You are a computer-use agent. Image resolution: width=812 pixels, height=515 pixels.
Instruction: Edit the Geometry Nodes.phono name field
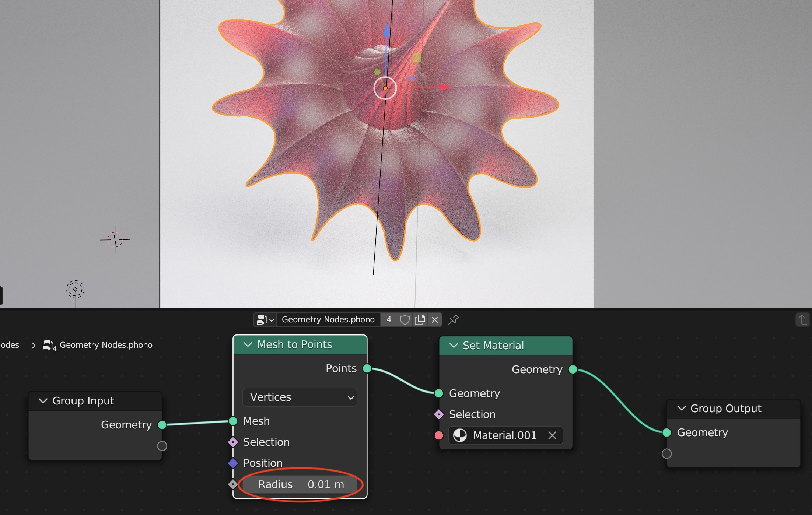coord(328,319)
